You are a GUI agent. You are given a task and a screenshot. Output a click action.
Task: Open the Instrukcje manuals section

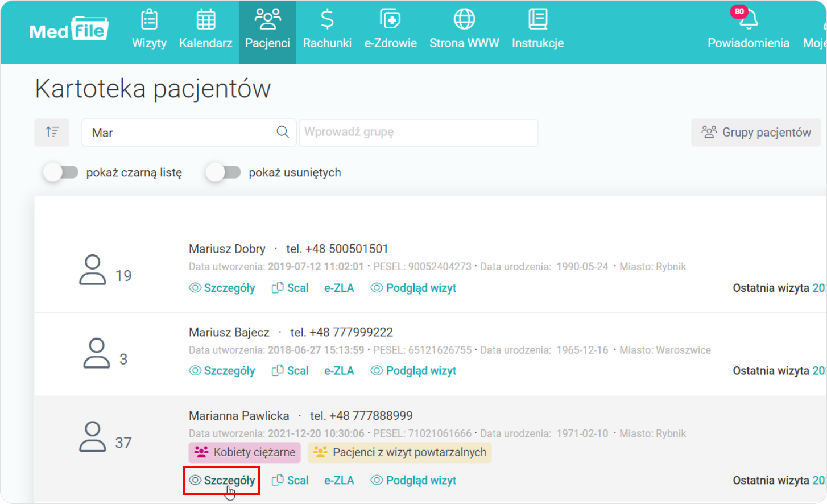(537, 30)
